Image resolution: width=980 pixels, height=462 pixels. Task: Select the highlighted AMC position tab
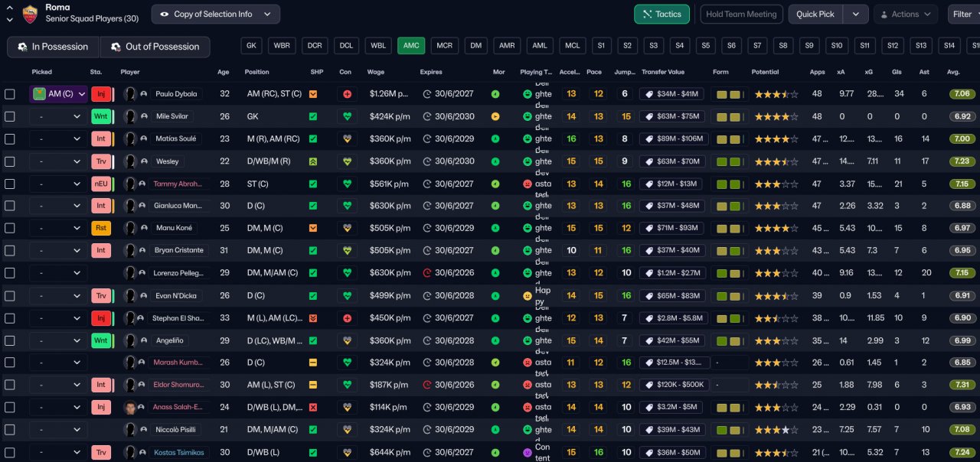pyautogui.click(x=411, y=46)
